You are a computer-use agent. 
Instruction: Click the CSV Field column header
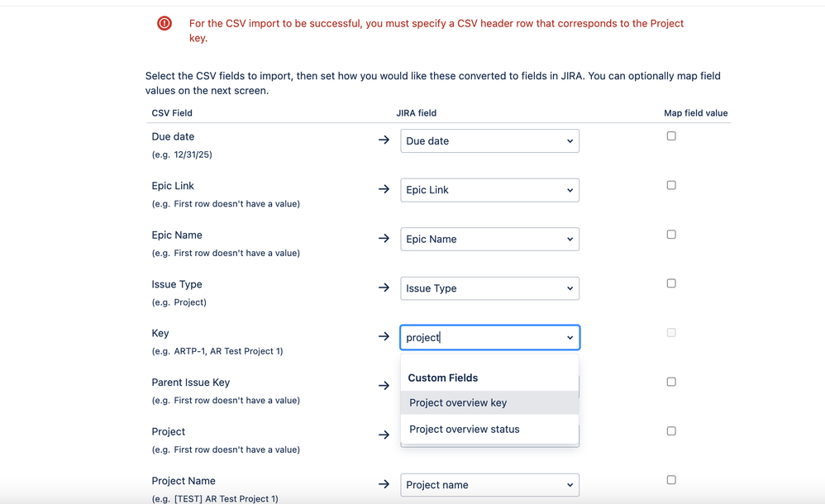172,113
